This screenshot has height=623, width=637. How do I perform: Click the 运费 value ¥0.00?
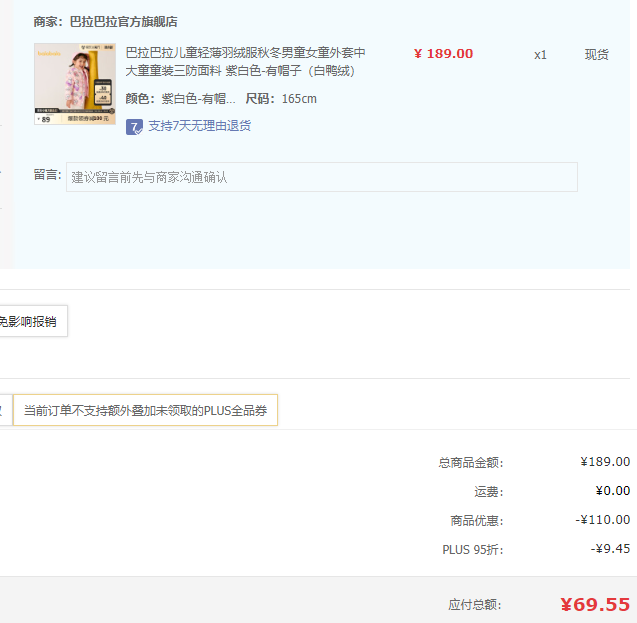(x=613, y=491)
